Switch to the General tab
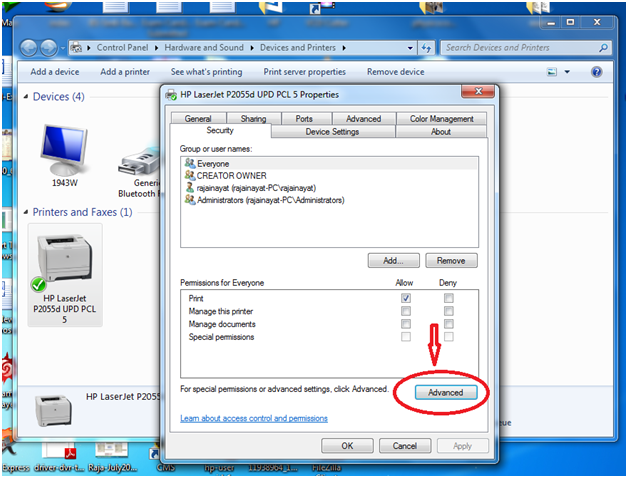Viewport: 628px width, 478px height. 198,119
